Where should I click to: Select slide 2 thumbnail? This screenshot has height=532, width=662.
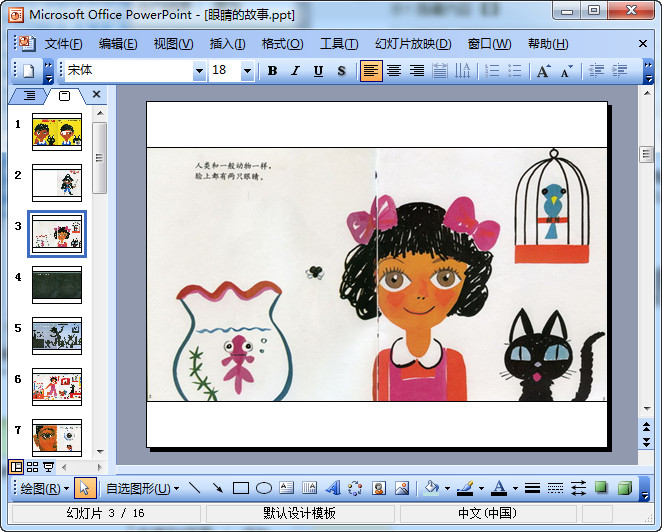click(57, 183)
